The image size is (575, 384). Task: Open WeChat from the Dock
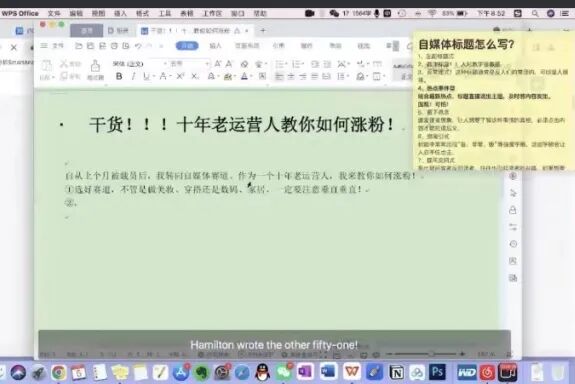click(283, 373)
